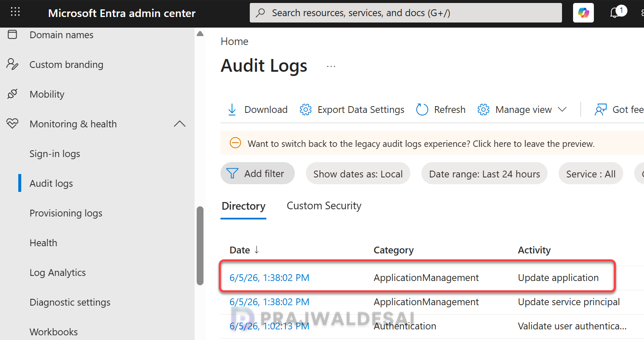
Task: Click the Domain names sidebar icon
Action: pos(13,34)
